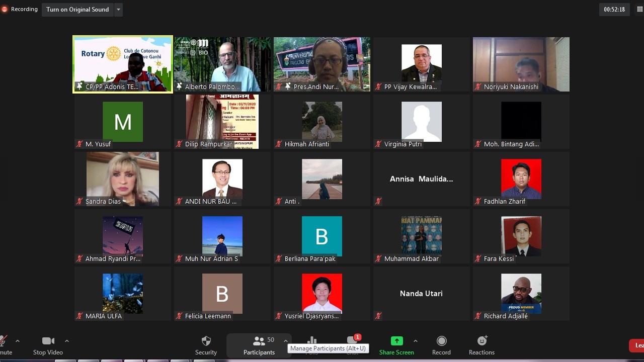The image size is (644, 362).
Task: Select Sandra Dias video tile
Action: click(x=123, y=179)
